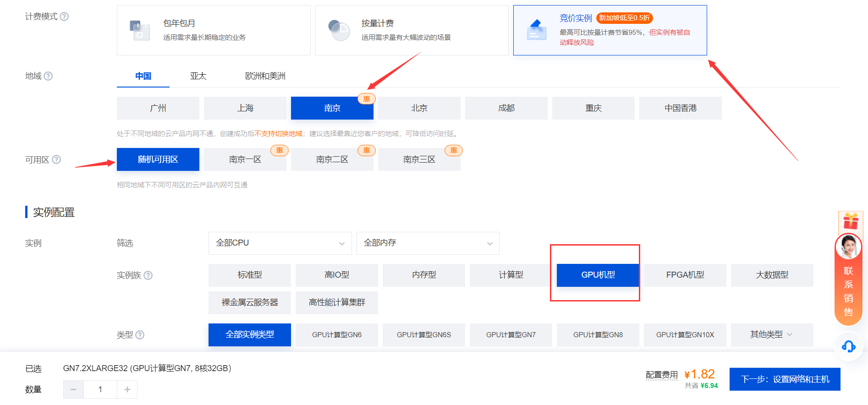Click the quantity input field
The width and height of the screenshot is (868, 405).
point(100,389)
